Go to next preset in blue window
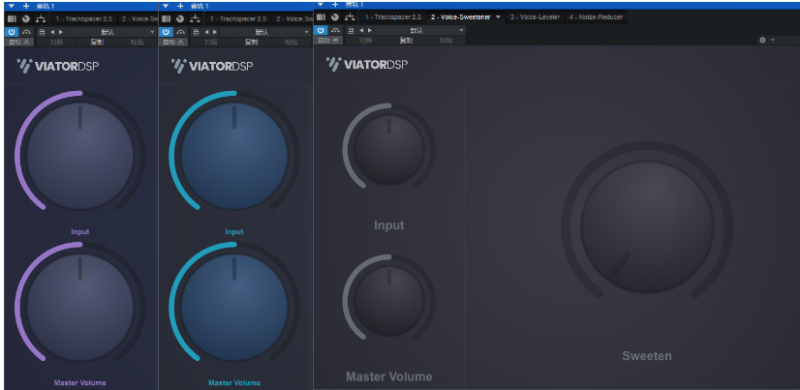This screenshot has width=800, height=390. point(215,32)
